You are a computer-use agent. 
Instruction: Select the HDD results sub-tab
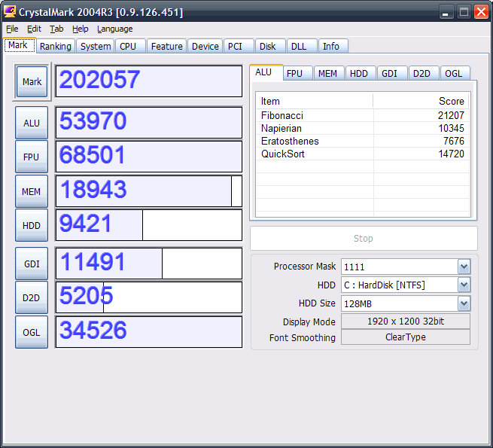point(361,73)
